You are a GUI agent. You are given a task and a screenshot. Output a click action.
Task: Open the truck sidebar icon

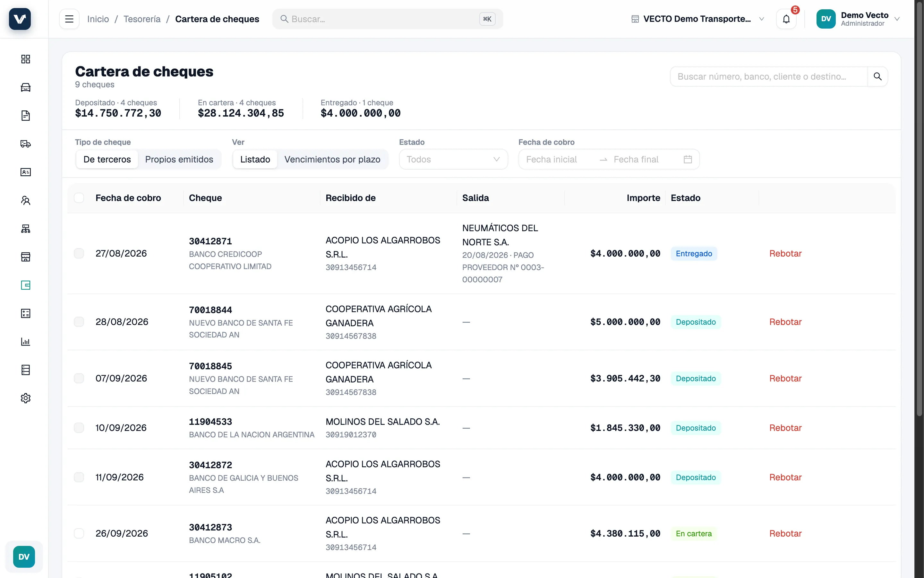26,144
